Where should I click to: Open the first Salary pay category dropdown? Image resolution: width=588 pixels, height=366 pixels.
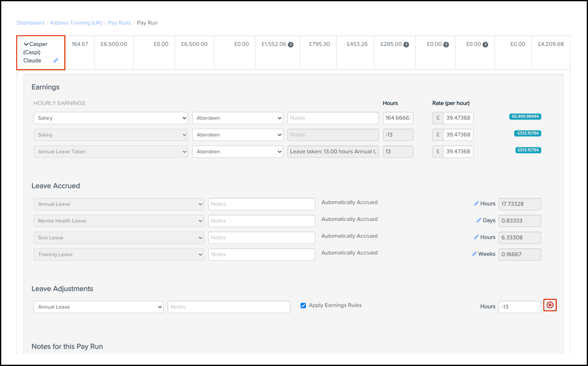coord(111,118)
